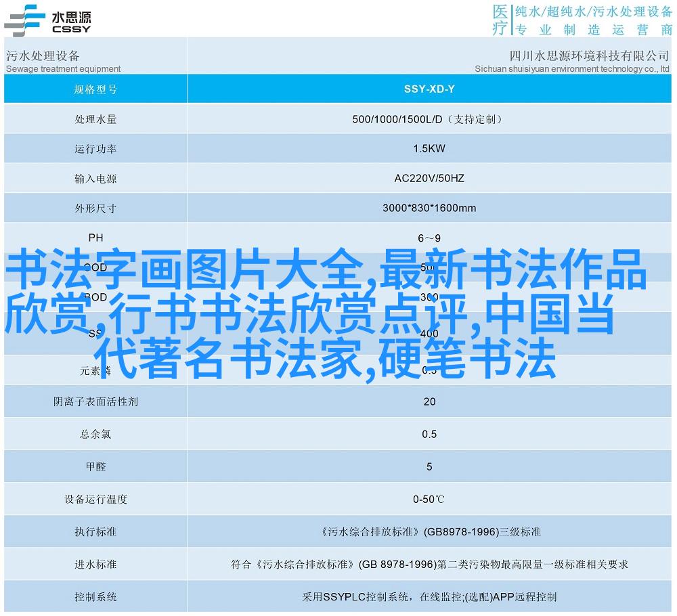677x616 pixels.
Task: Click the 1.5KW value cell
Action: (x=429, y=148)
